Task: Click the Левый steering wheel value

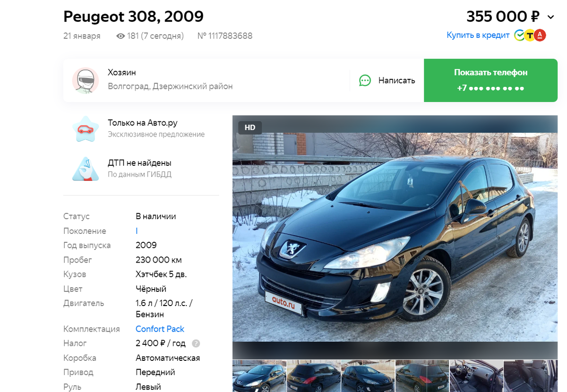Action: click(x=148, y=387)
